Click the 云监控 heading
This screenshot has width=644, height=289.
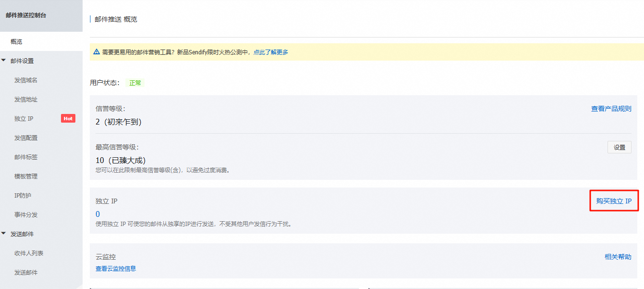[106, 257]
